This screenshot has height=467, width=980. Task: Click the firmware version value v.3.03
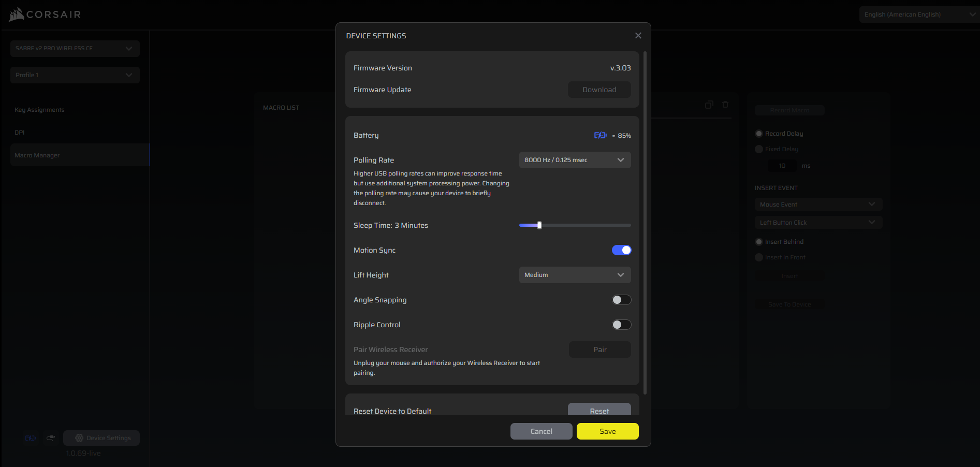point(621,68)
